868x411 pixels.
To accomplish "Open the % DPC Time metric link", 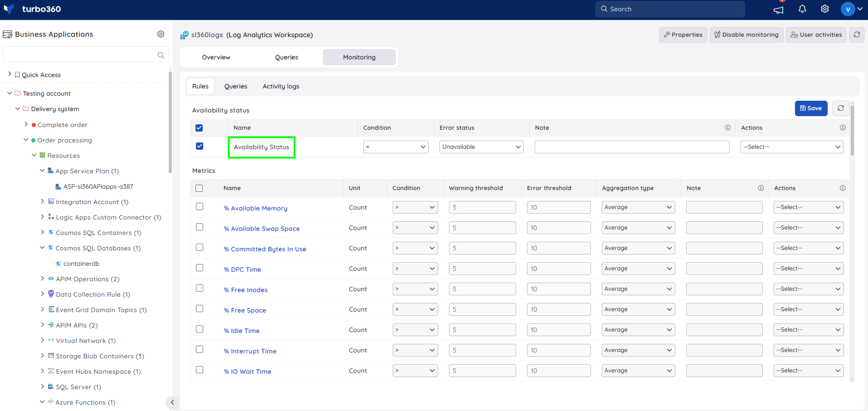I will click(242, 269).
